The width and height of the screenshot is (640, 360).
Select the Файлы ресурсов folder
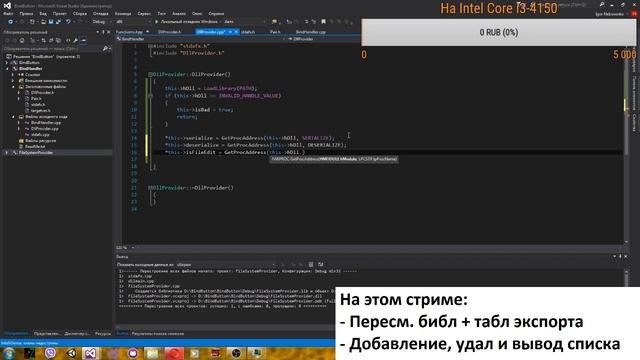coord(40,140)
